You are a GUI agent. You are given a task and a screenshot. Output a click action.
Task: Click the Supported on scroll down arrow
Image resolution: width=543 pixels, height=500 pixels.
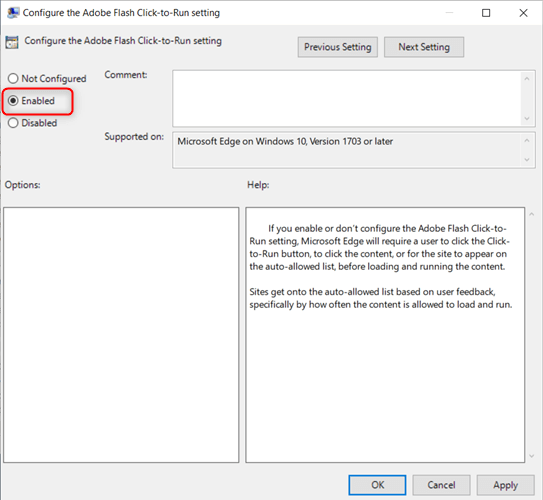click(x=527, y=160)
